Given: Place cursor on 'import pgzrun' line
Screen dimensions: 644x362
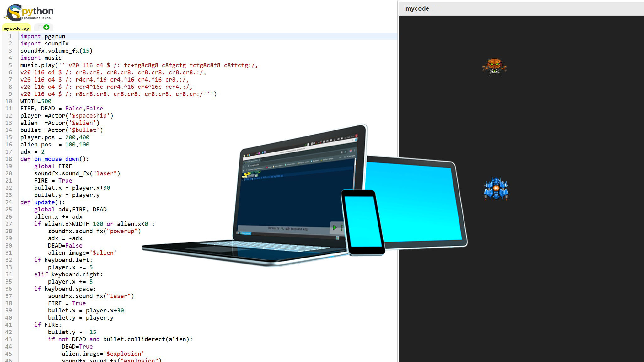Looking at the screenshot, I should pos(43,36).
